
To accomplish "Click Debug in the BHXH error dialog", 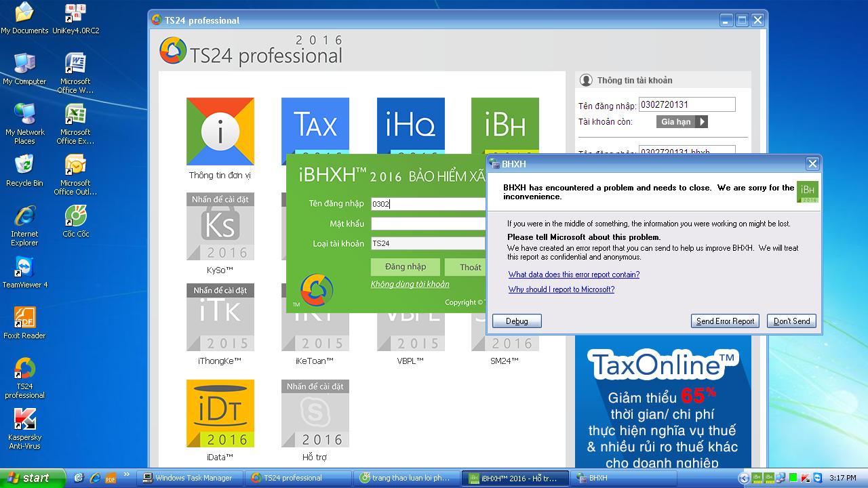I will [517, 321].
